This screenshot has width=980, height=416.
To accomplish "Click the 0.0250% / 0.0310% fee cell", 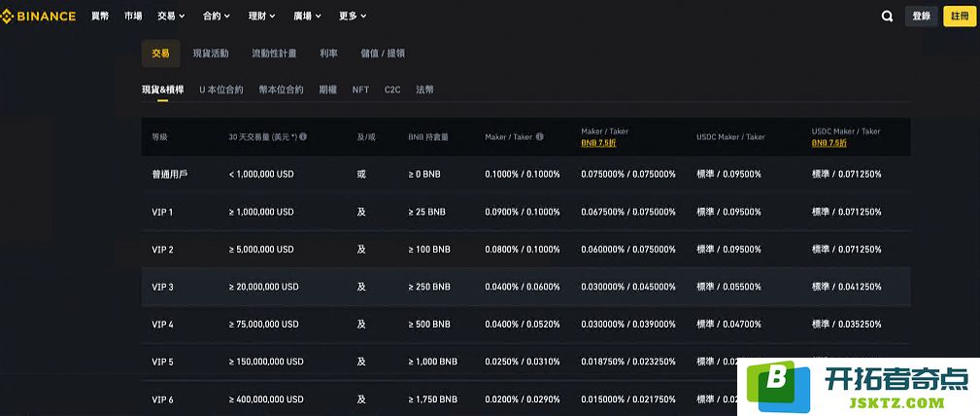I will [x=523, y=363].
